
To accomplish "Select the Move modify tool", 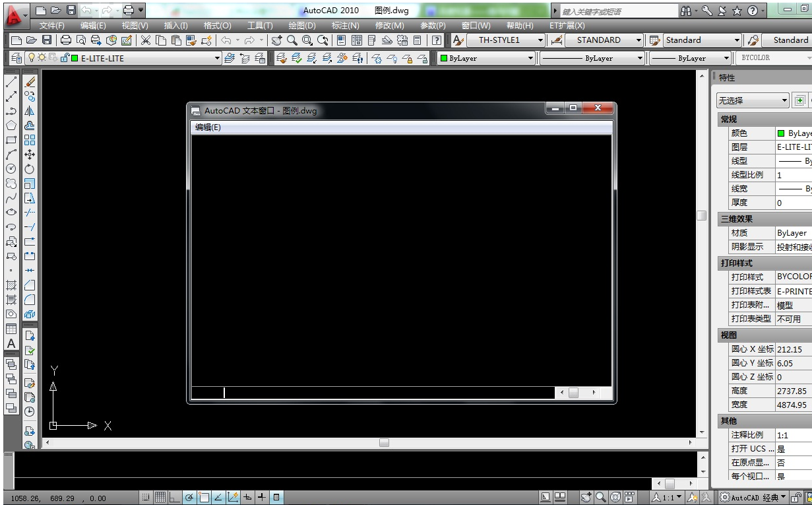I will pos(30,154).
